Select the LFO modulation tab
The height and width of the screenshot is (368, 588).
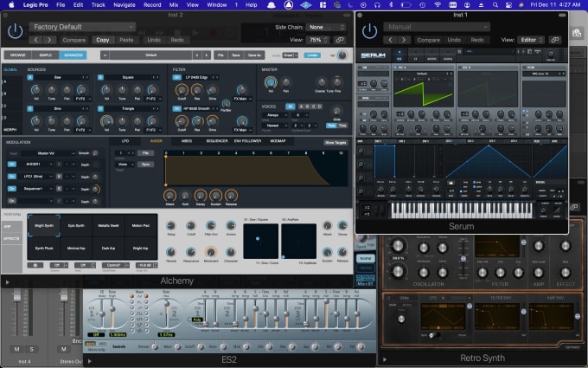tap(125, 141)
